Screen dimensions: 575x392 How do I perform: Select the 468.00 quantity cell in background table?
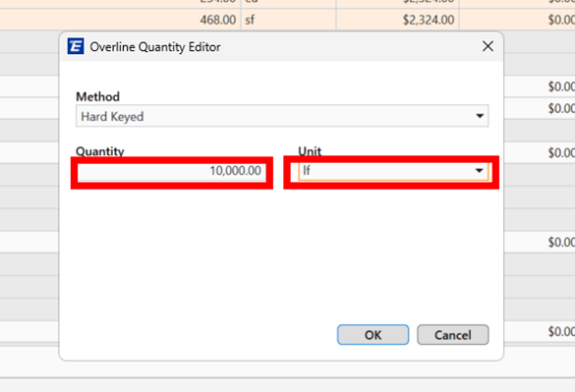pyautogui.click(x=120, y=20)
